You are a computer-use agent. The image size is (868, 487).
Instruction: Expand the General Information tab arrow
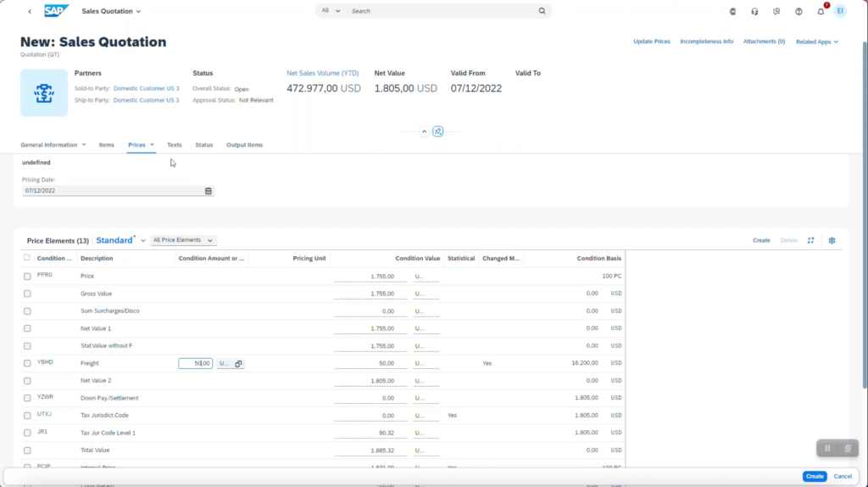point(84,144)
